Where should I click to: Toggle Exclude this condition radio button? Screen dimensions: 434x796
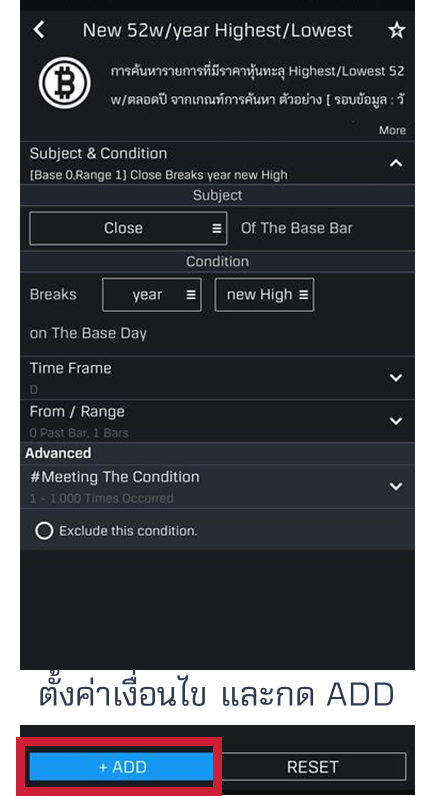point(44,531)
